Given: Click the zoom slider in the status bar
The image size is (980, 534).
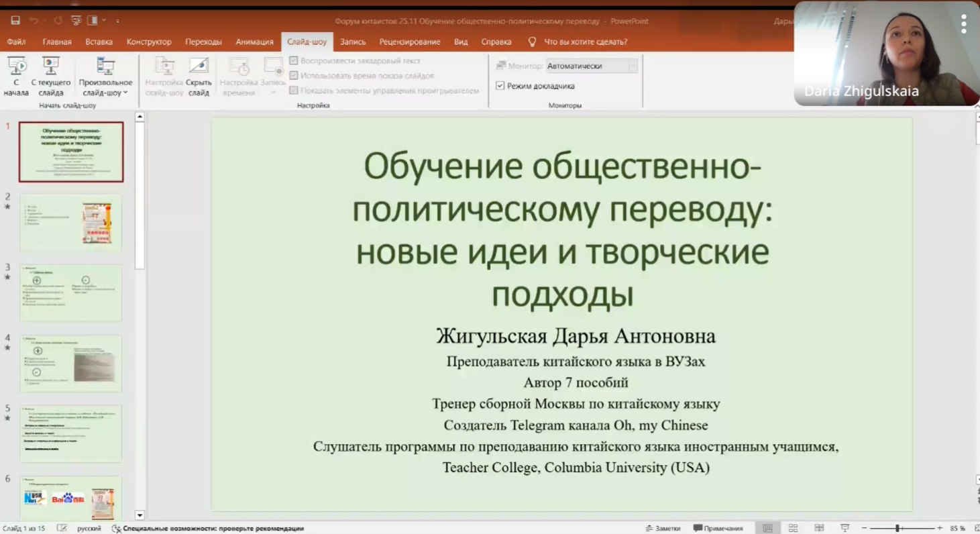Looking at the screenshot, I should (x=902, y=529).
